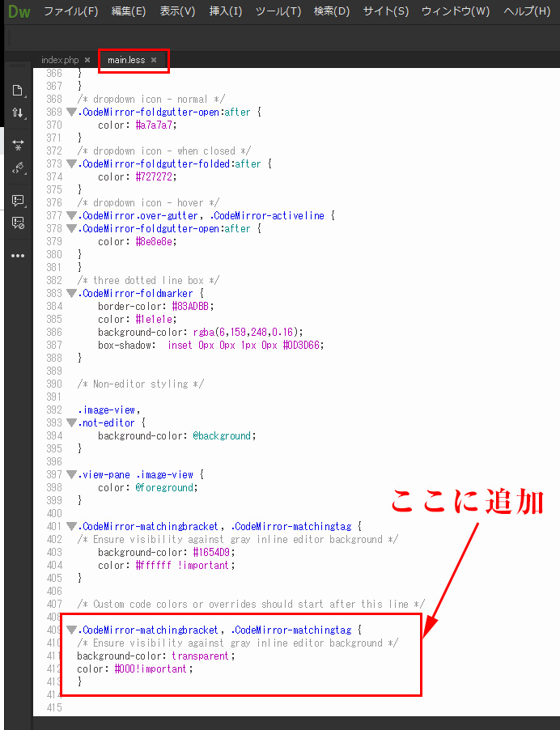The width and height of the screenshot is (560, 730).
Task: Open the three-dots toolbar customize icon
Action: 18,256
